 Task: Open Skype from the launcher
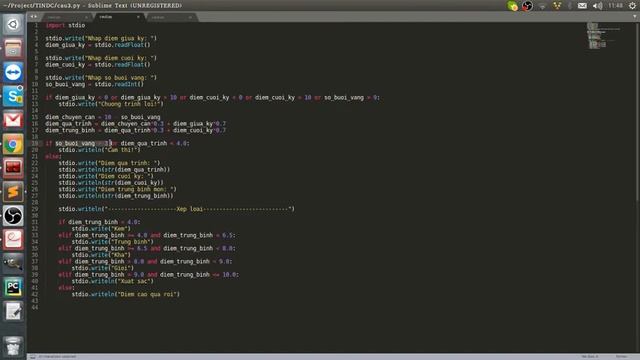pos(13,96)
